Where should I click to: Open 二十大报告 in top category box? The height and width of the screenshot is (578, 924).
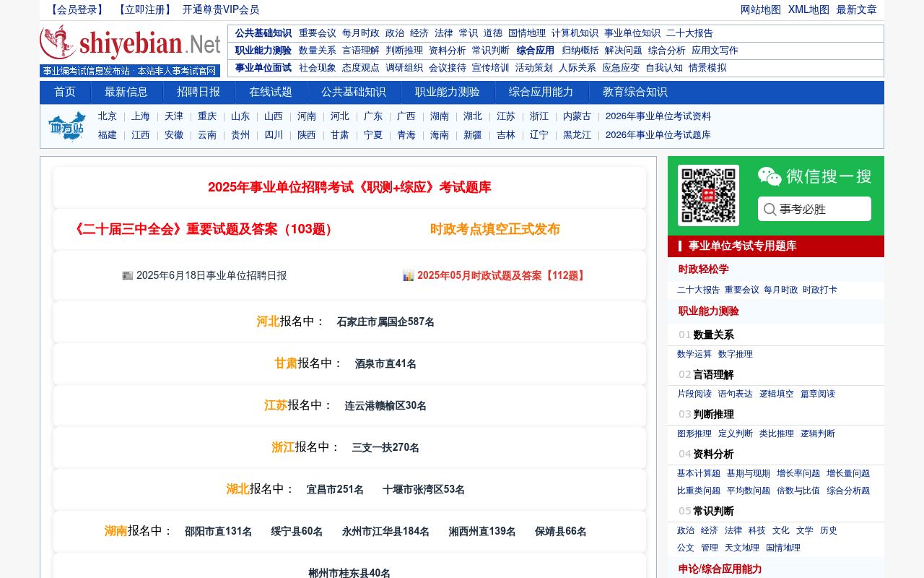(x=689, y=33)
